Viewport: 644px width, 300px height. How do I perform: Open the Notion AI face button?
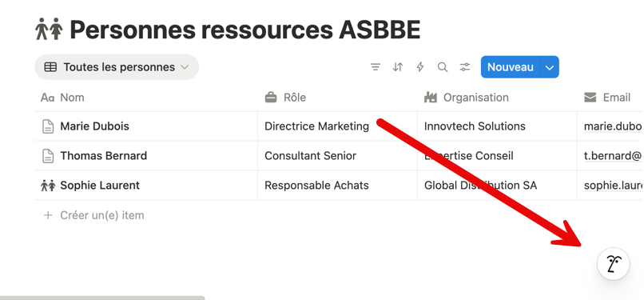613,264
